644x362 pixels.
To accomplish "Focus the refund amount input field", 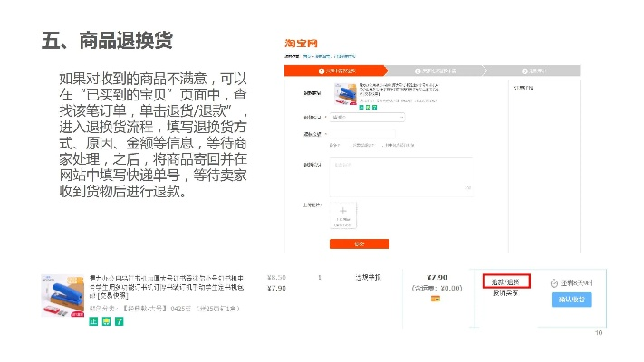I will coord(362,134).
